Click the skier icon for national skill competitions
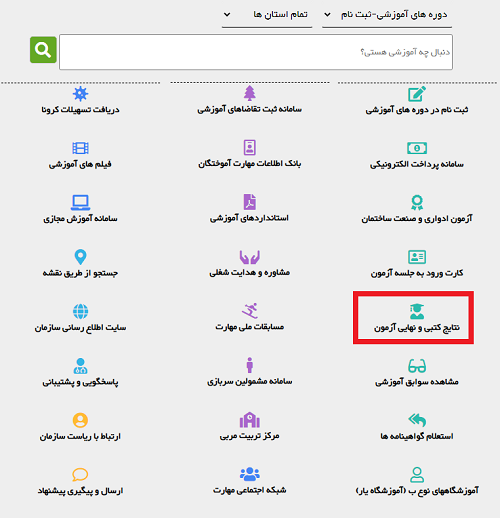The image size is (500, 518). (x=250, y=311)
